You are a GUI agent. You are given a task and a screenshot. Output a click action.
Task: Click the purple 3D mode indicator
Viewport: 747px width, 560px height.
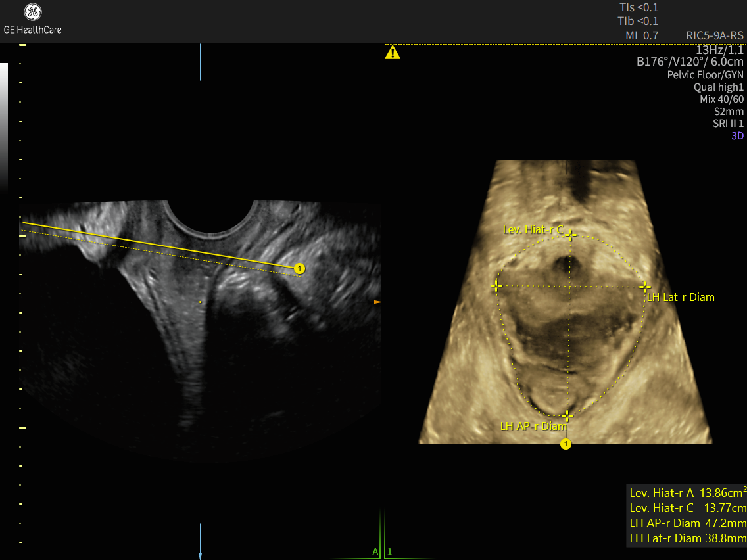click(737, 136)
